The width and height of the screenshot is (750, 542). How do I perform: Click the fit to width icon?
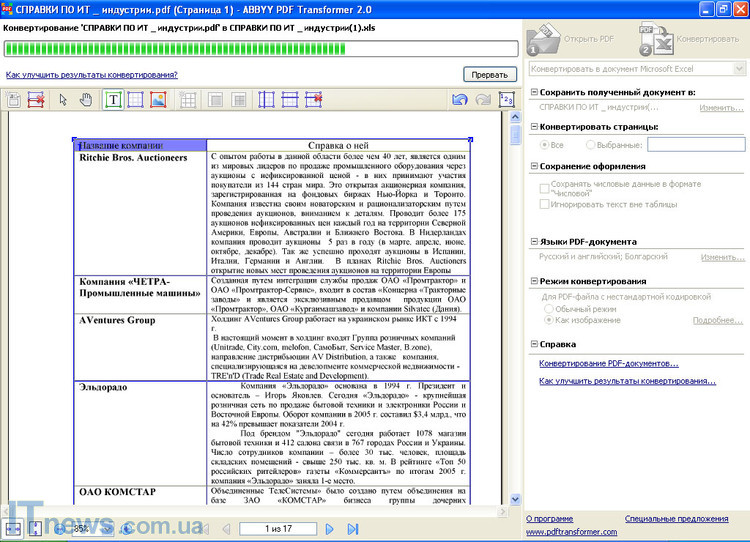tap(13, 529)
